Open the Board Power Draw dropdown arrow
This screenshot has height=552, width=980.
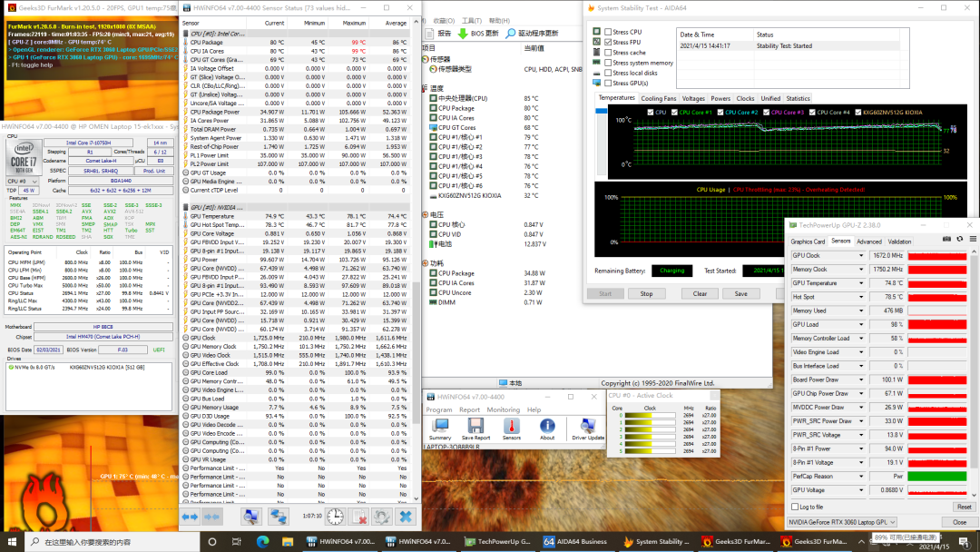coord(861,379)
